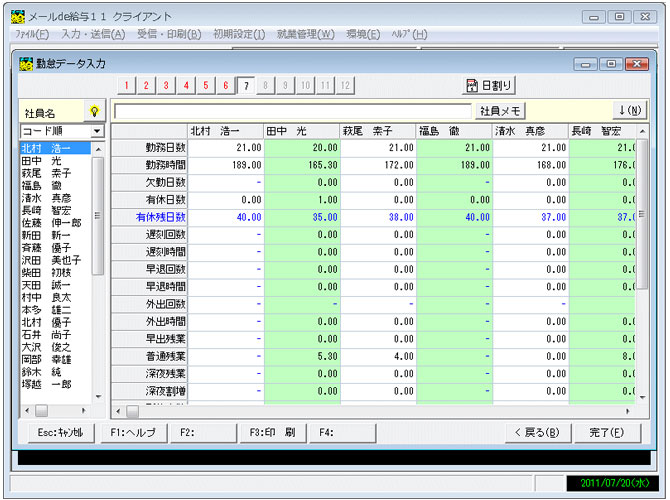Click the data grid scroll-left arrow

118,412
